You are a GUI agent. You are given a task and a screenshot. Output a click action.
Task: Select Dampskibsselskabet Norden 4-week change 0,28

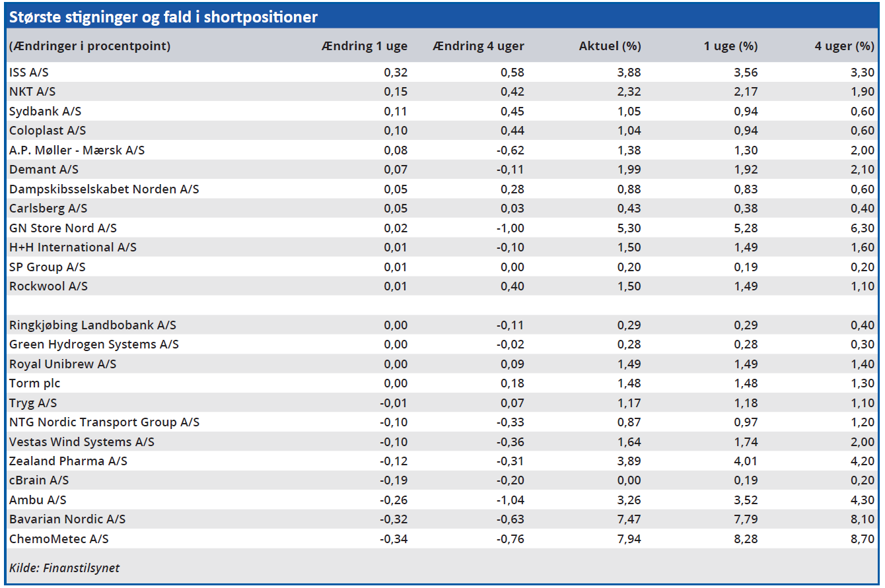click(x=513, y=189)
